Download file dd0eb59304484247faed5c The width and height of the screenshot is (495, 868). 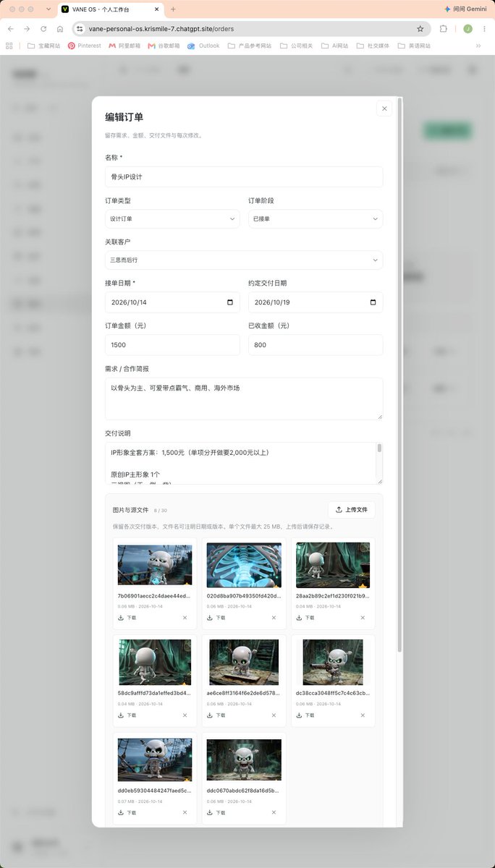(127, 812)
